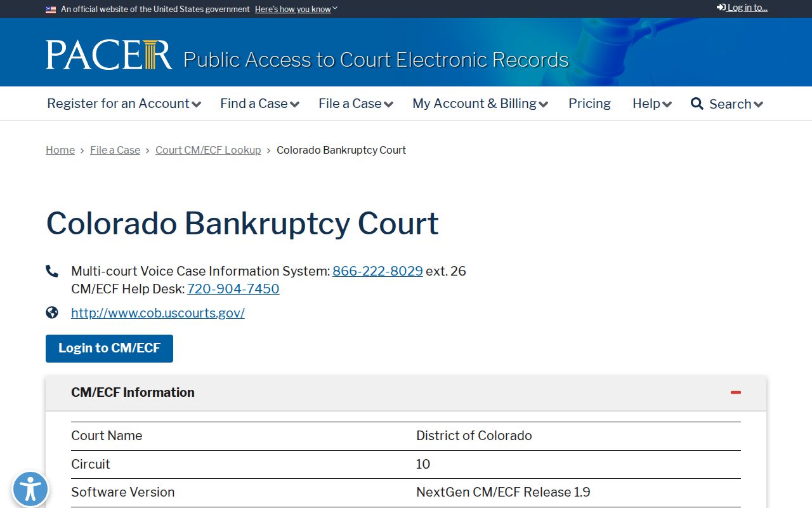Click the phone icon beside Voice Case Information

click(52, 271)
